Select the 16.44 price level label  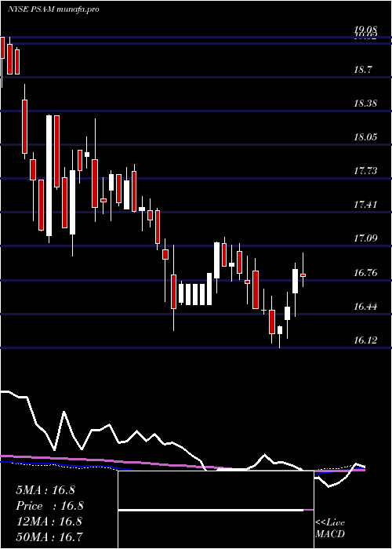click(365, 307)
